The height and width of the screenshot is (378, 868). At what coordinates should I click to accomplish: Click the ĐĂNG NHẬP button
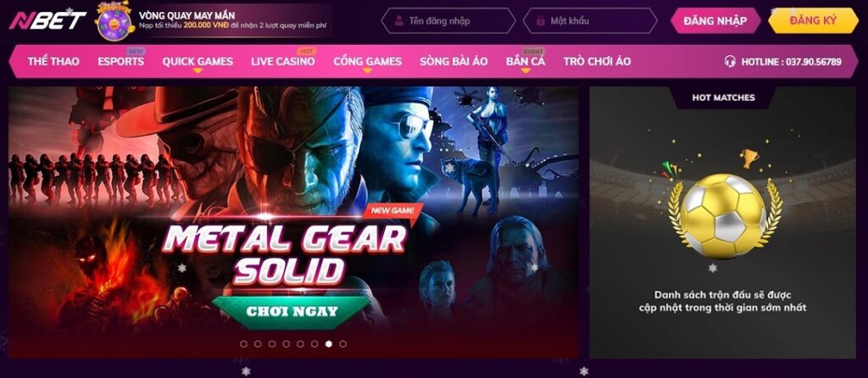click(715, 21)
